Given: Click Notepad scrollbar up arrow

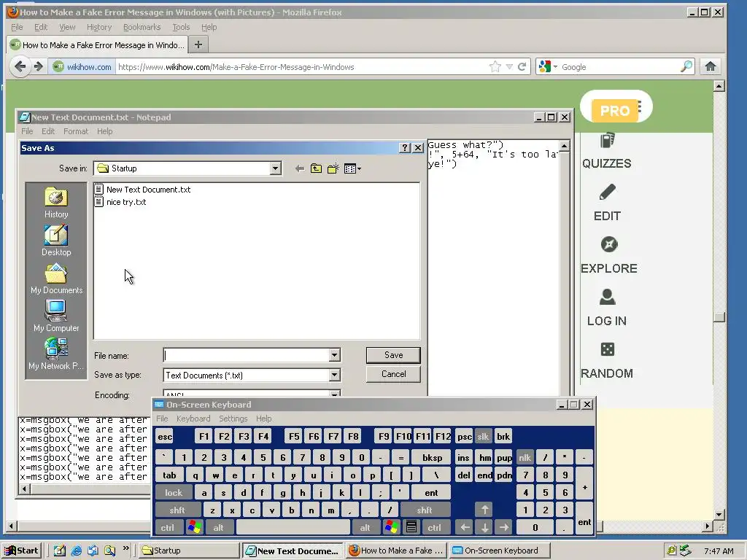Looking at the screenshot, I should 565,146.
